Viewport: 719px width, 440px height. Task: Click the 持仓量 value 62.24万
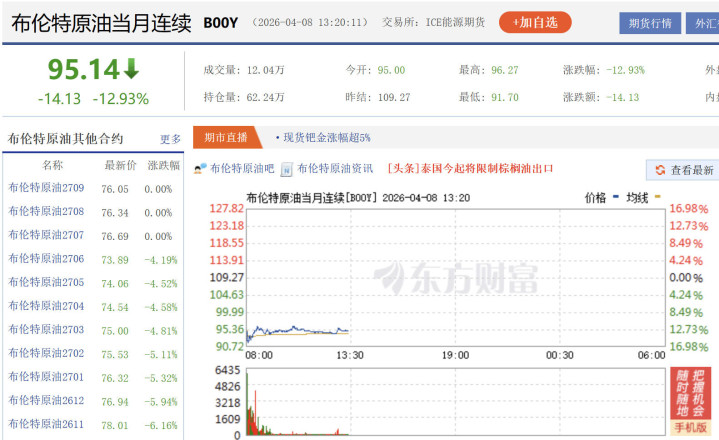(x=265, y=97)
